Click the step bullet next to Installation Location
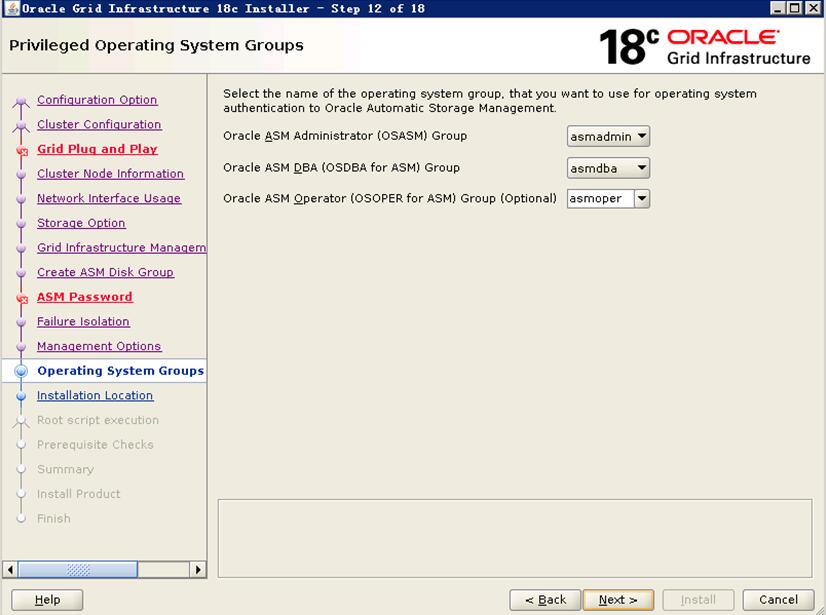 [x=21, y=396]
